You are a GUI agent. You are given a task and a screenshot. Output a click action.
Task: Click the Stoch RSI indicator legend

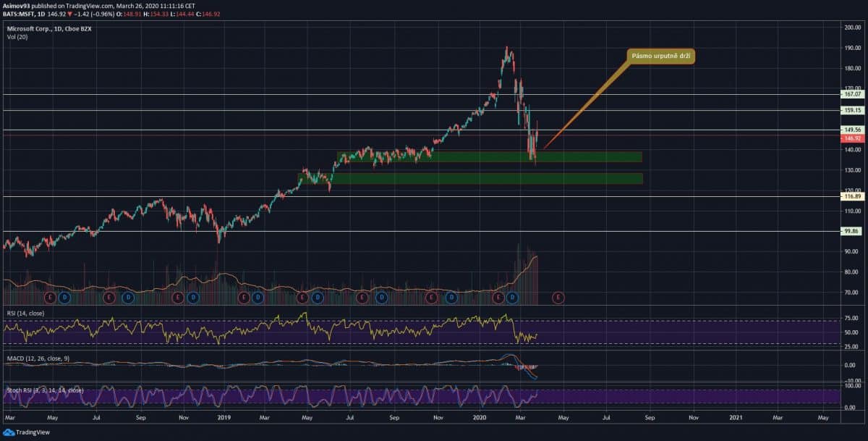44,390
